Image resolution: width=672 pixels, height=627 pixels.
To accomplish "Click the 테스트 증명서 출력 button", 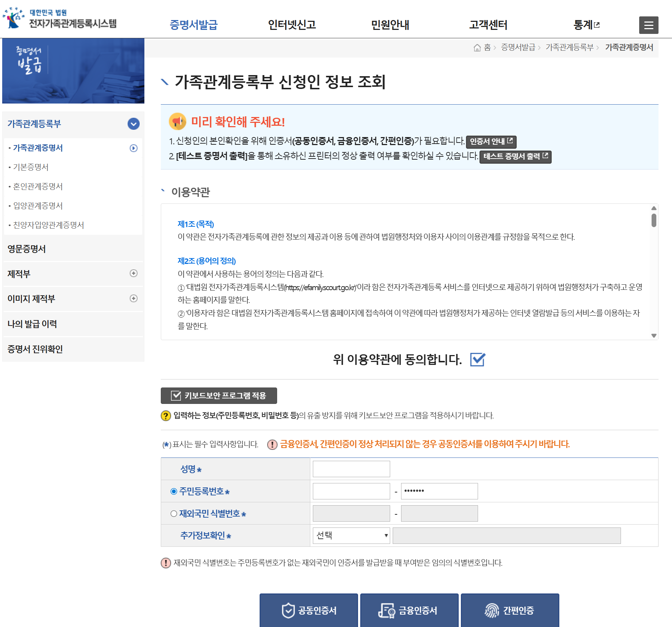I will [515, 157].
